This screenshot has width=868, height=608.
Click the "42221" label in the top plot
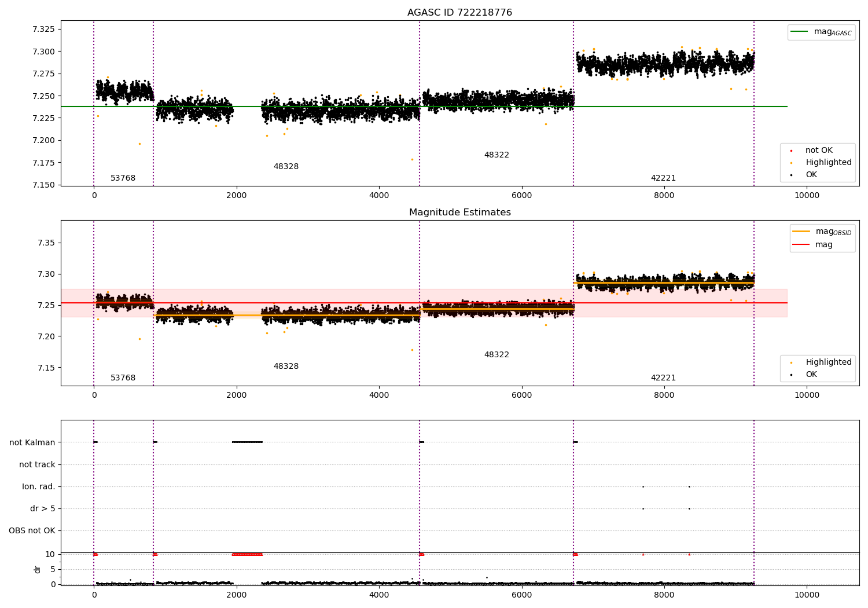663,178
